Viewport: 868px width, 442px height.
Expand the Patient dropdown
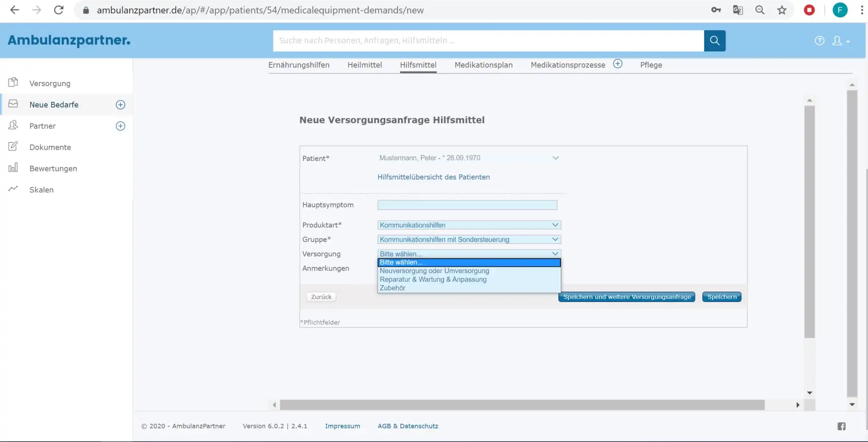469,158
